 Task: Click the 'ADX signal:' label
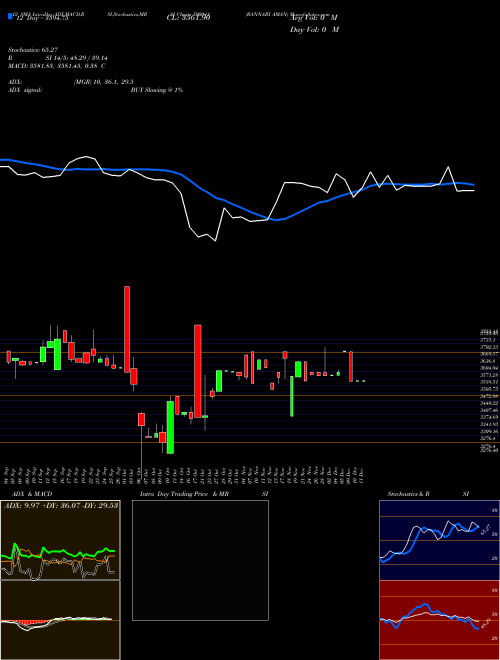25,90
